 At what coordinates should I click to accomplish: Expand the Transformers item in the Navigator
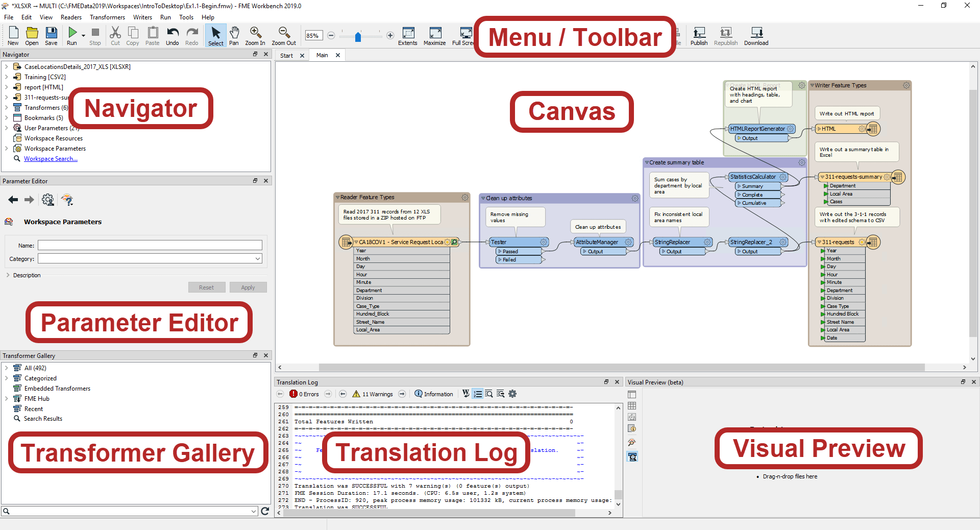coord(7,107)
